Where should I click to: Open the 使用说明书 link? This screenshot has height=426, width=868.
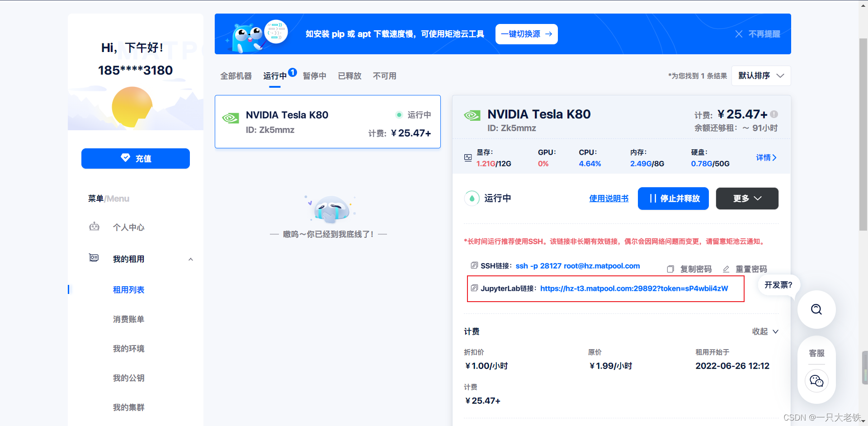click(609, 199)
